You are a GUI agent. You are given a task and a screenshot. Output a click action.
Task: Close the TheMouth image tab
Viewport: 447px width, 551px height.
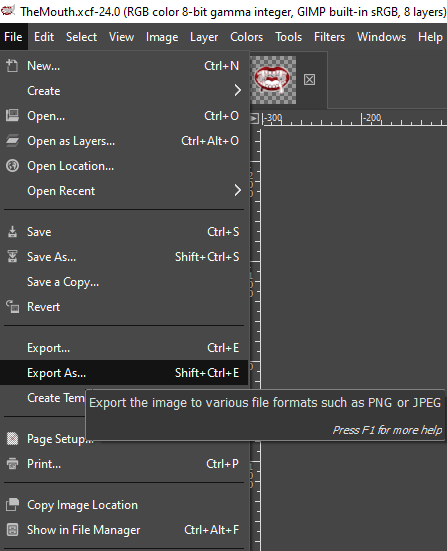tap(309, 80)
